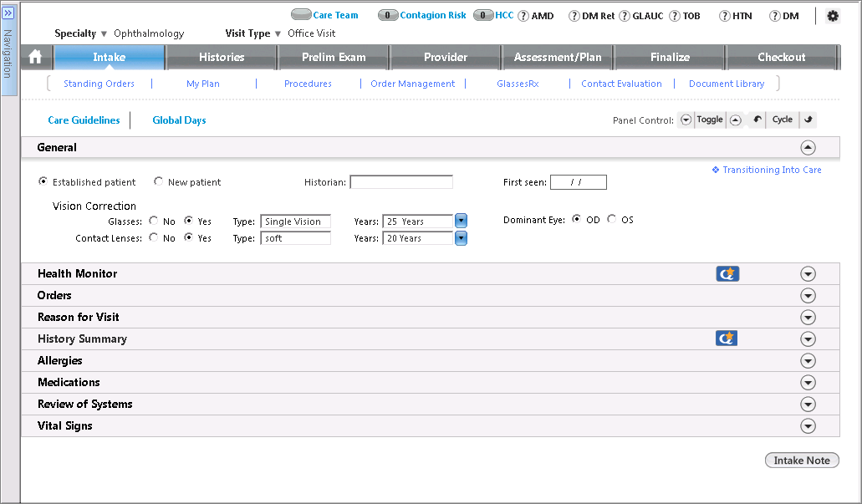Click the Intake Note button
This screenshot has width=862, height=504.
pos(802,461)
